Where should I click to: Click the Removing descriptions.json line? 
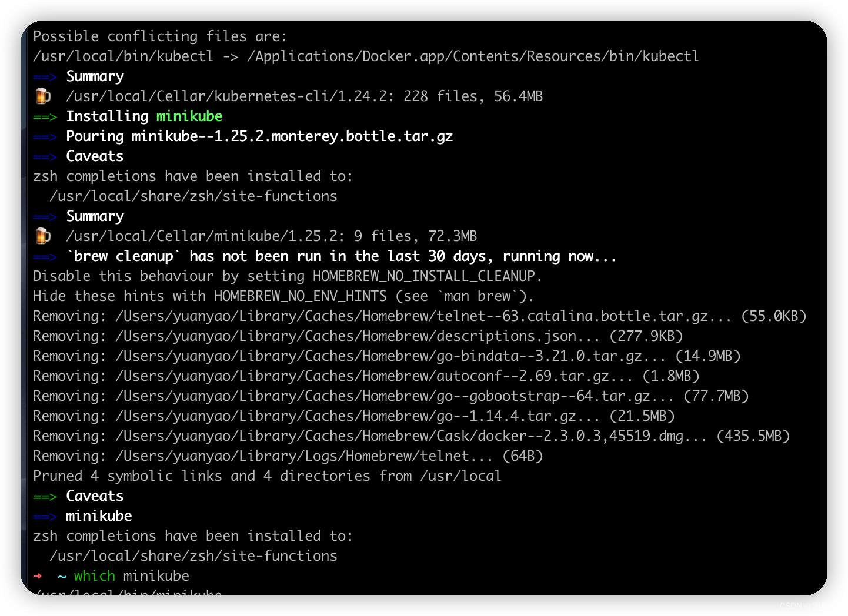358,336
